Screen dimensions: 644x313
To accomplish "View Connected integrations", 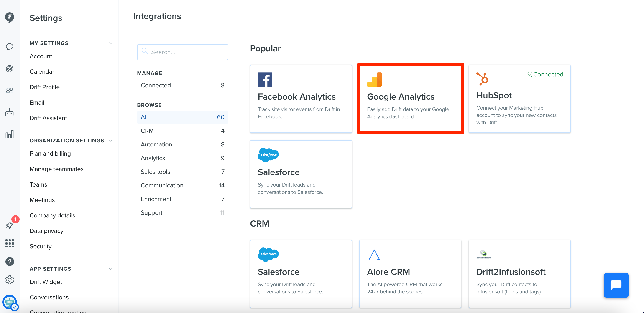I will (x=182, y=86).
